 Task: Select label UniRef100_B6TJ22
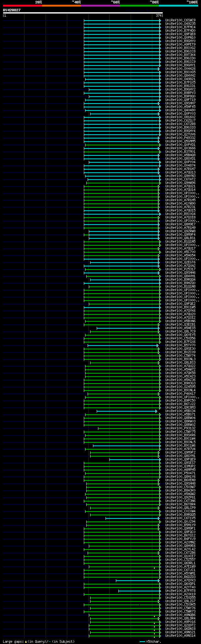coord(180,404)
